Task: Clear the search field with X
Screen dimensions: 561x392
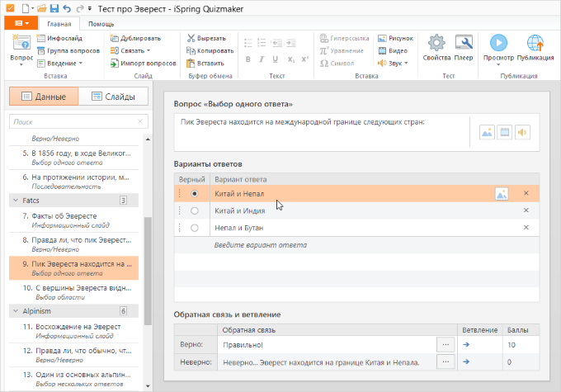Action: (x=140, y=121)
